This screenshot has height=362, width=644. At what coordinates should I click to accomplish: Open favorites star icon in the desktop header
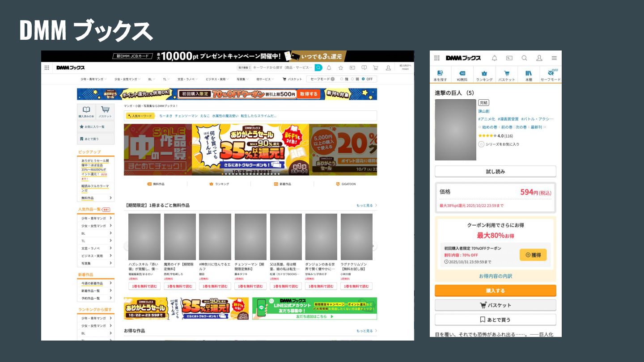pos(341,67)
